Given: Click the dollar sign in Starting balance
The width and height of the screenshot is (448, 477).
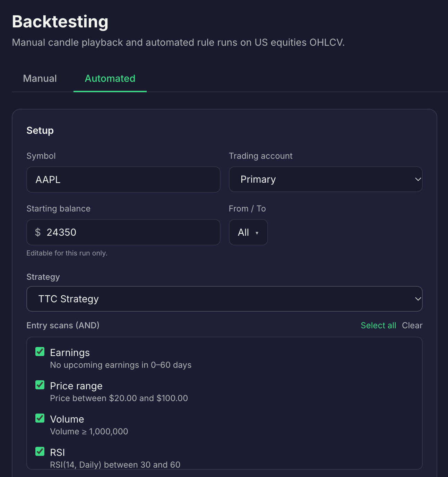Looking at the screenshot, I should pos(38,232).
